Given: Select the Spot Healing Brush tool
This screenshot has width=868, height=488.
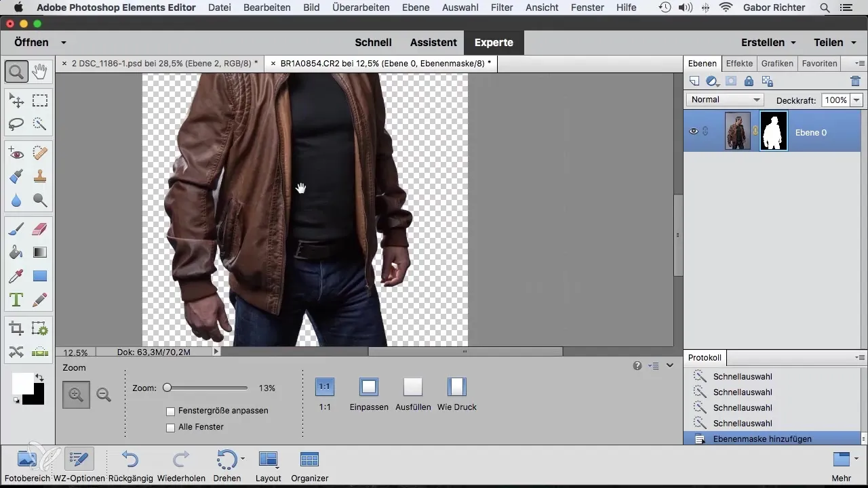Looking at the screenshot, I should pyautogui.click(x=40, y=154).
